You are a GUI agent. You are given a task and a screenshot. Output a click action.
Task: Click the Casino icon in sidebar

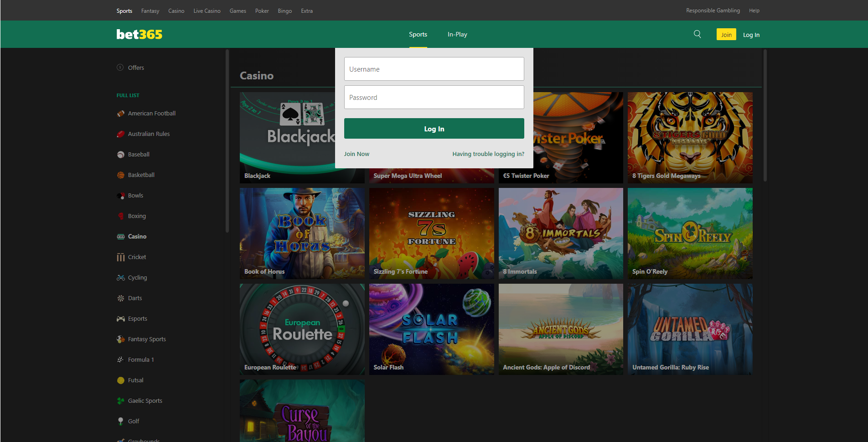point(120,236)
